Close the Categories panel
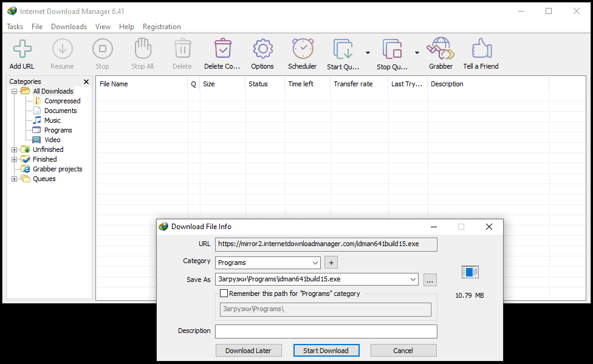Viewport: 593px width, 364px height. [x=86, y=81]
